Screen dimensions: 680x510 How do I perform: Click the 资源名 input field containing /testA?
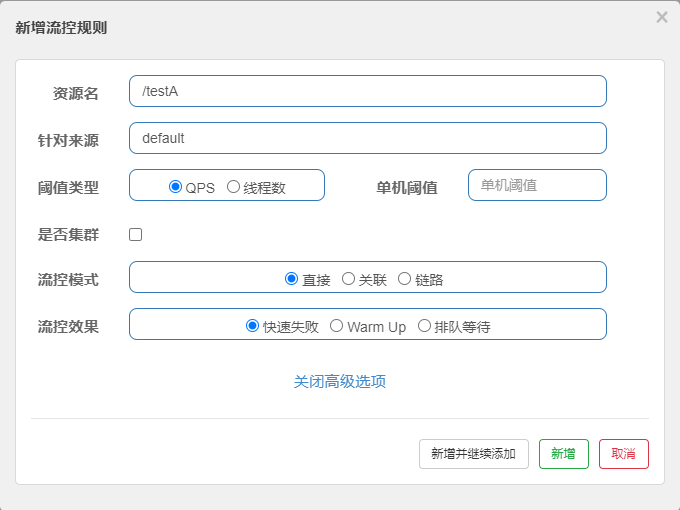368,91
